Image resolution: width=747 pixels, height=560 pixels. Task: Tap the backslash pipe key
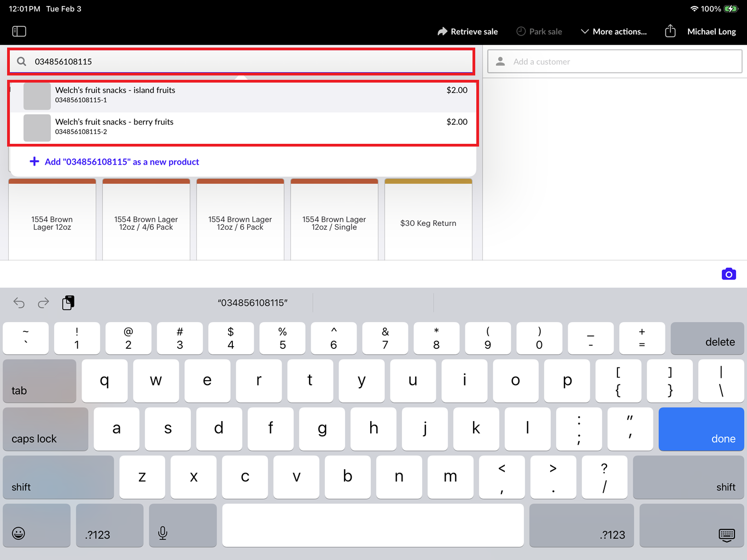tap(721, 381)
